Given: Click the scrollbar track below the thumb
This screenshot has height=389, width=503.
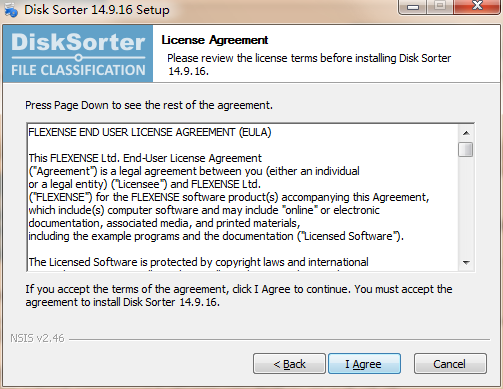Looking at the screenshot, I should 466,206.
